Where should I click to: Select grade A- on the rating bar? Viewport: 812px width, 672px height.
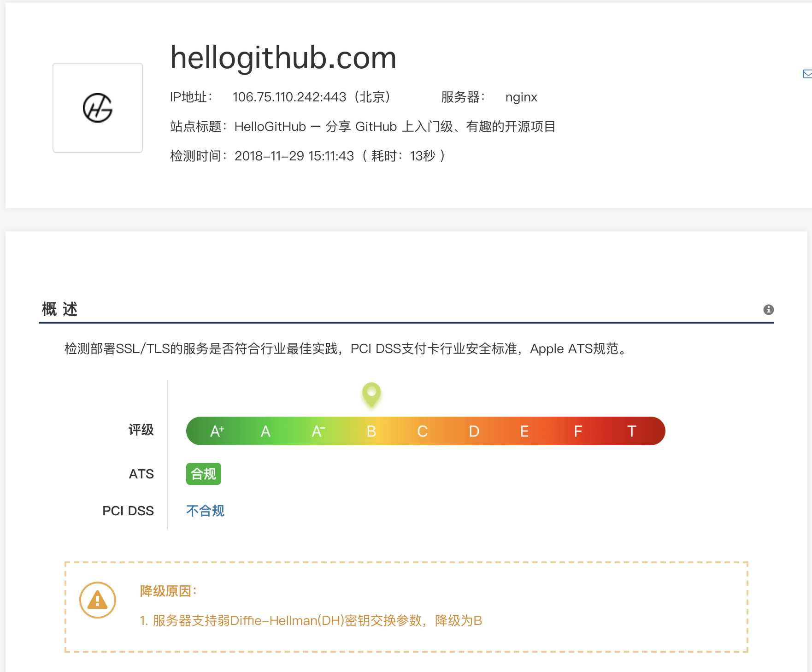(x=318, y=431)
